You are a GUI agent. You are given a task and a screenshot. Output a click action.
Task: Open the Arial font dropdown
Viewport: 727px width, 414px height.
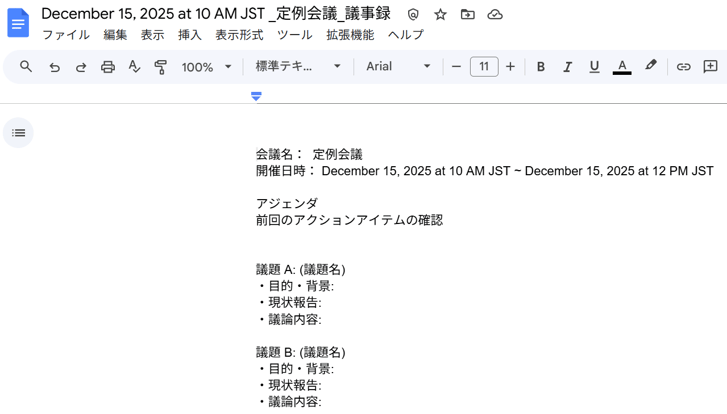398,67
